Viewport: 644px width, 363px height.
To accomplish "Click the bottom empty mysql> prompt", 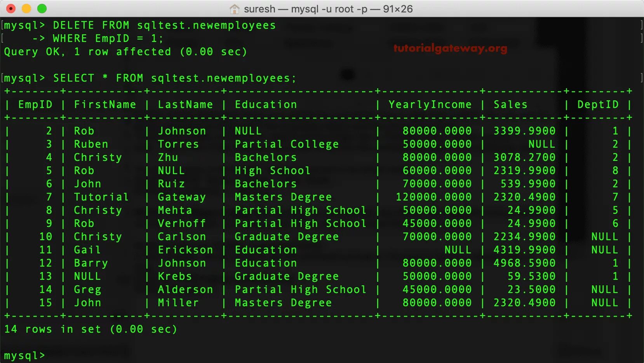I will pyautogui.click(x=24, y=356).
